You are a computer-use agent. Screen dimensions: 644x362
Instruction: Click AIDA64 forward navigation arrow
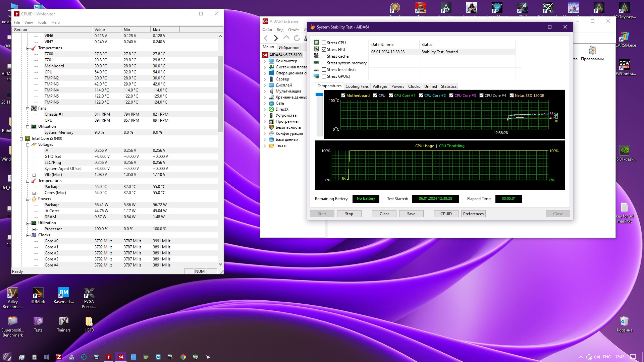point(276,38)
